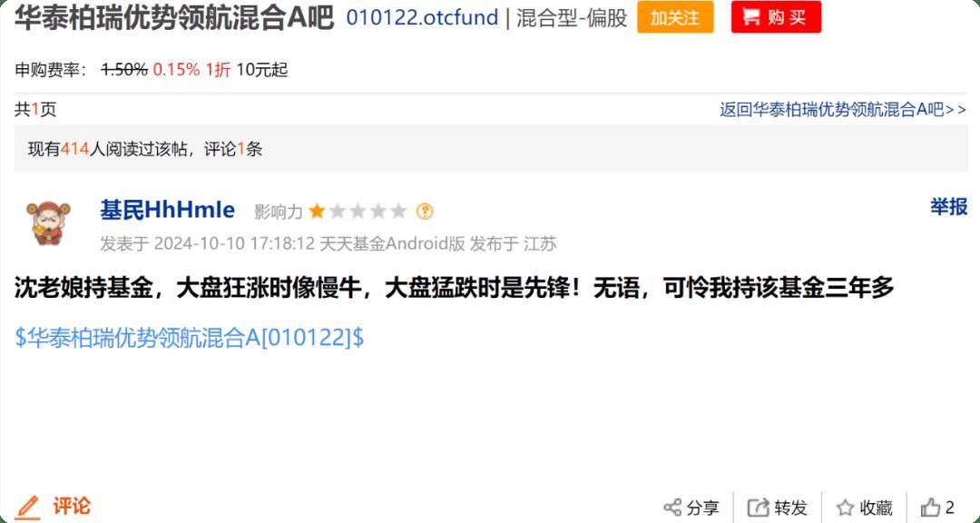Click the shopping cart icon in 购买

751,17
